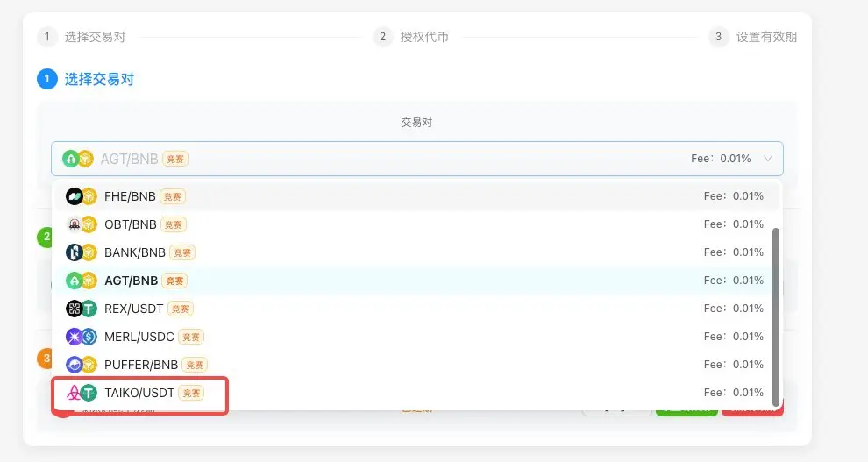Choose REX/USDT from the dropdown list

(x=416, y=309)
